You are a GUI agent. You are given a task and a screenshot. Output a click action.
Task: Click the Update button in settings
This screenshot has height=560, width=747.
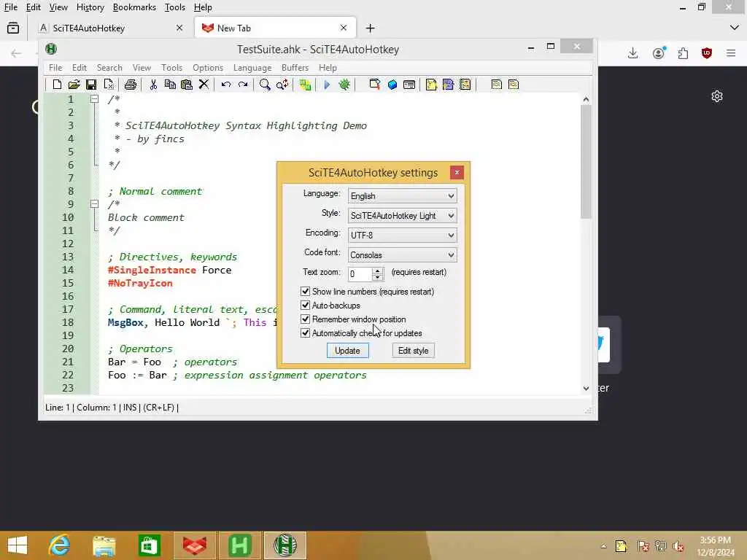(x=347, y=351)
